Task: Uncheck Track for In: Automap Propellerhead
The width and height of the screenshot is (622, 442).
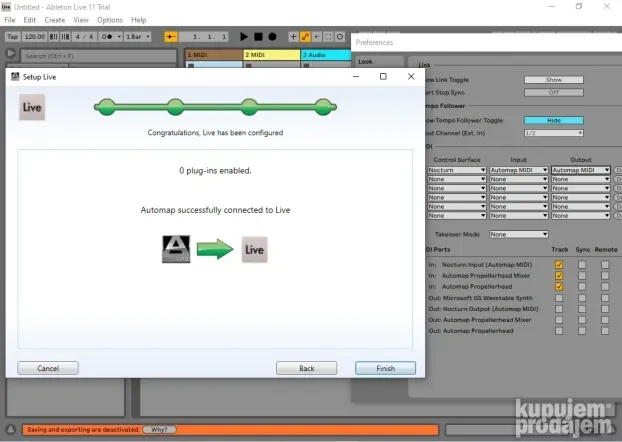Action: click(x=559, y=286)
